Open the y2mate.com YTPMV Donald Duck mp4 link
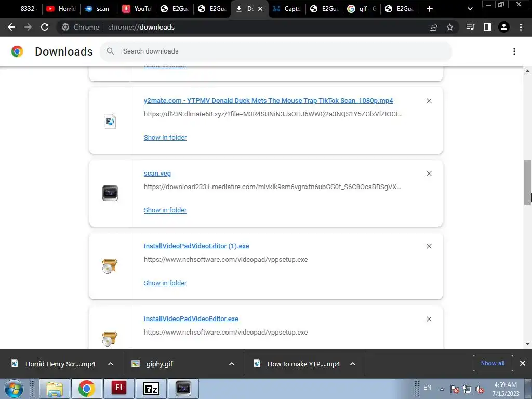The image size is (532, 399). tap(269, 101)
